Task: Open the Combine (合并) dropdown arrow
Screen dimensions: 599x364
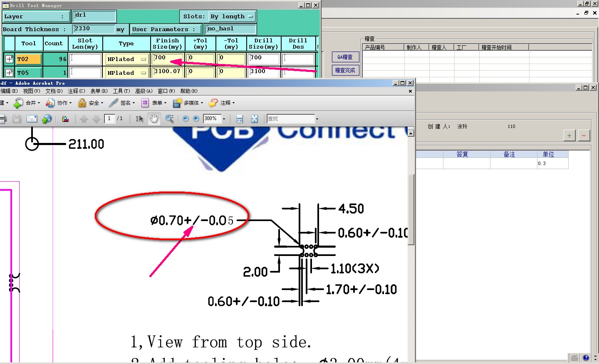Action: click(39, 103)
